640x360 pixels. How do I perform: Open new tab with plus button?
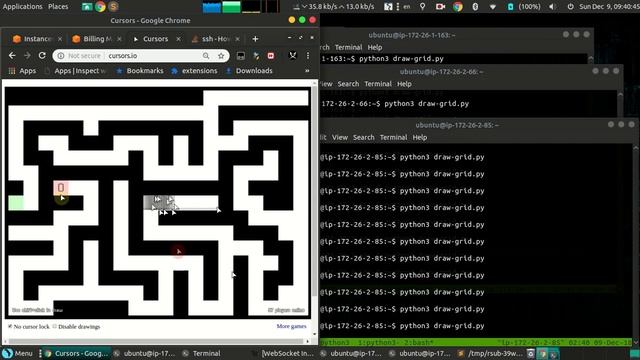255,39
